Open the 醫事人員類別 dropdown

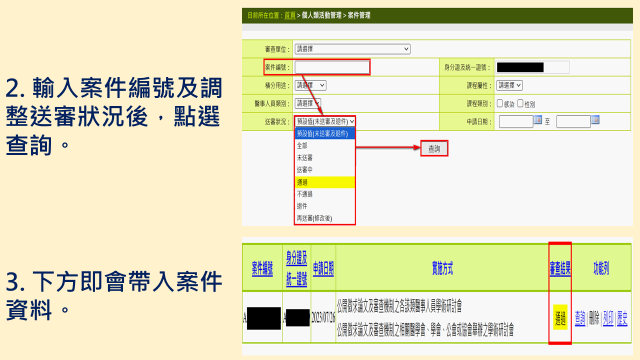click(307, 103)
